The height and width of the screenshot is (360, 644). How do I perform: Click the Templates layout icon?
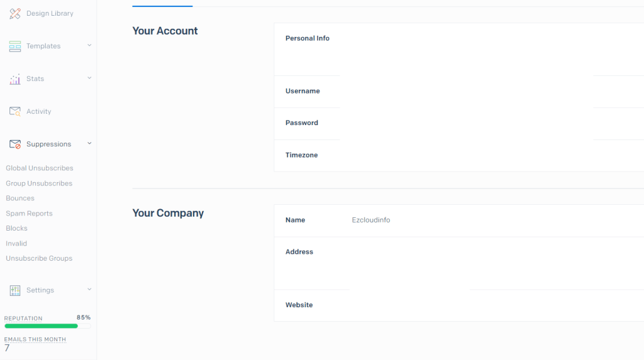(15, 46)
